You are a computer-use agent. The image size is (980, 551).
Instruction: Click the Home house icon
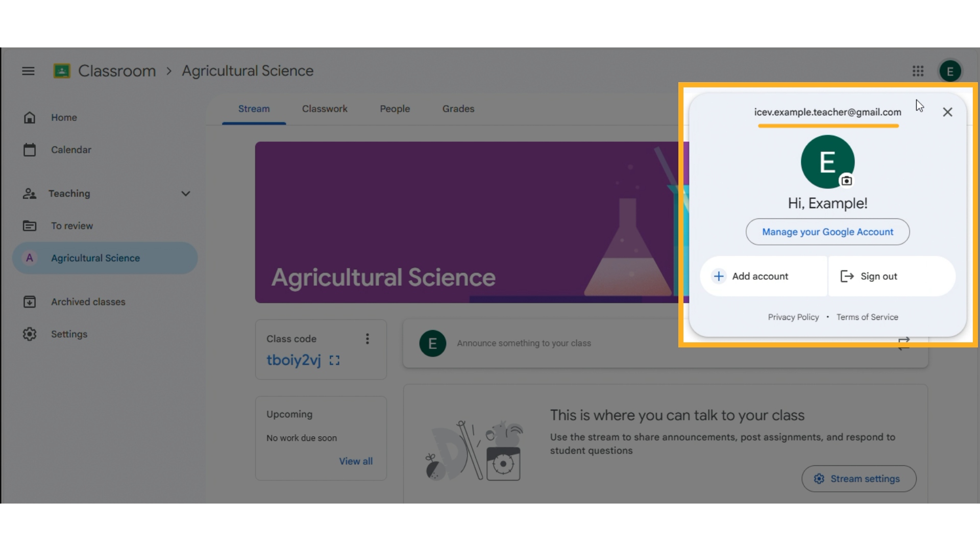click(x=30, y=117)
